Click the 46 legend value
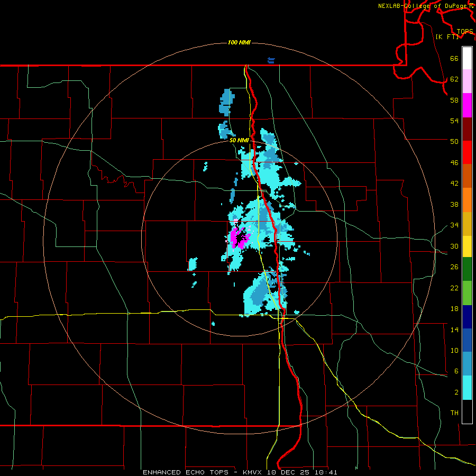The width and height of the screenshot is (476, 476). tap(454, 163)
